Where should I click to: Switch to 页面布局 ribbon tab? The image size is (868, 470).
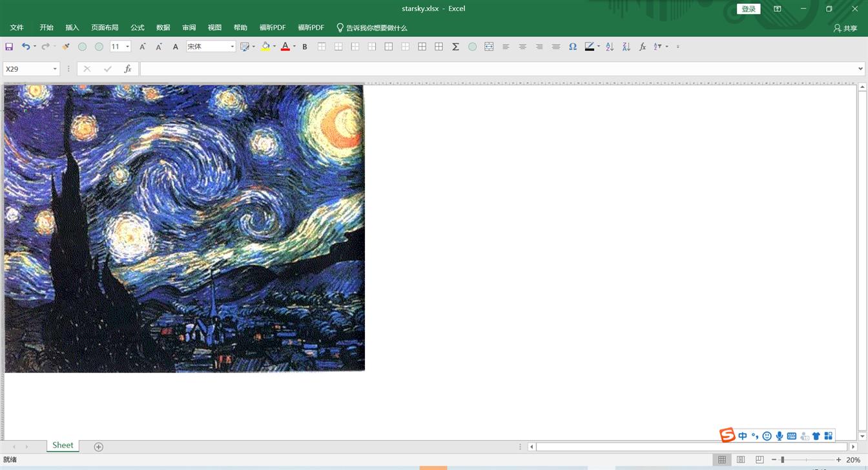(x=105, y=28)
